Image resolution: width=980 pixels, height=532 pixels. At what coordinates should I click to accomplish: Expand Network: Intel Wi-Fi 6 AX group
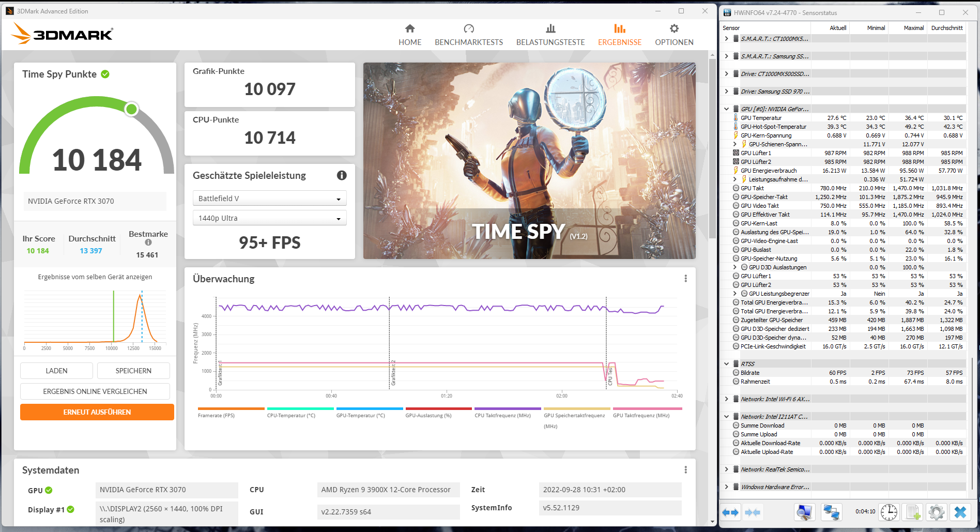click(726, 399)
